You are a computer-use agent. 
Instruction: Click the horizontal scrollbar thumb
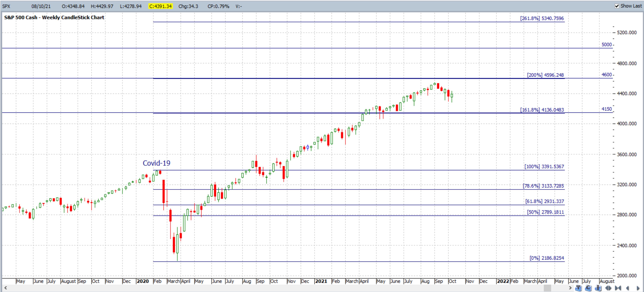pyautogui.click(x=547, y=288)
